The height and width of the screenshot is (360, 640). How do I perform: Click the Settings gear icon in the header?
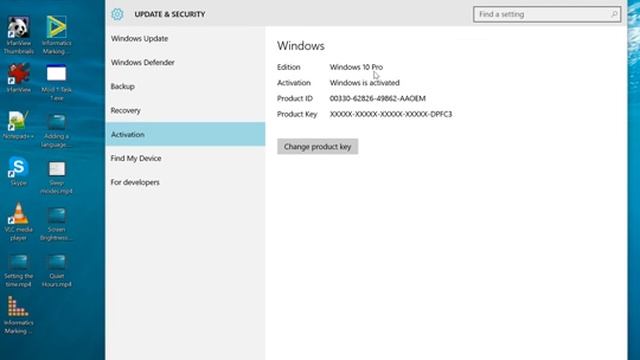(117, 14)
